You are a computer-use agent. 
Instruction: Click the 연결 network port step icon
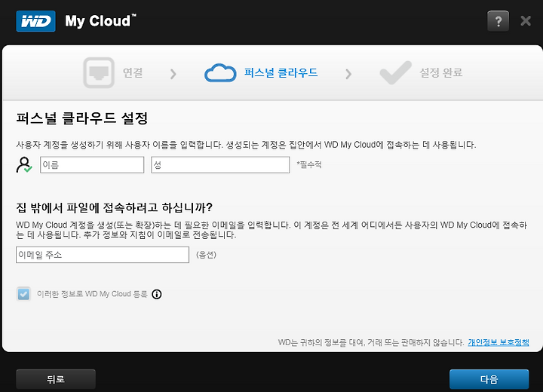[x=99, y=72]
